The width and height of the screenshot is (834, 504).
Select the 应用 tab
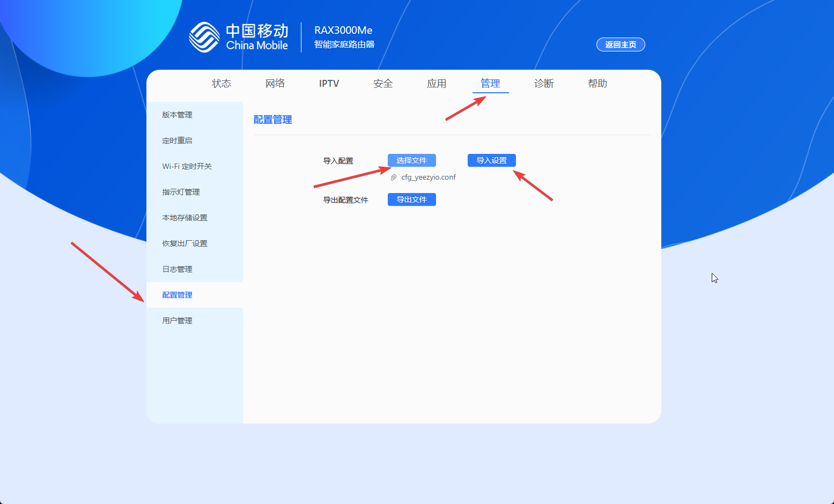[x=437, y=84]
